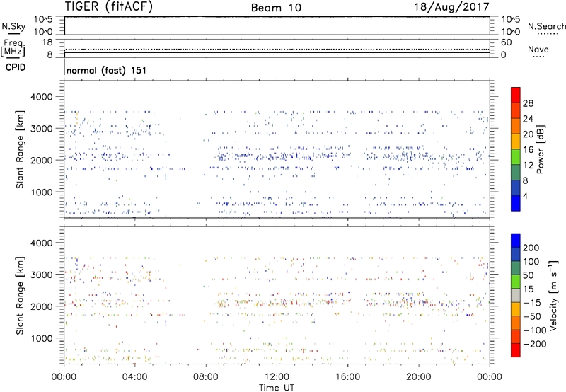Click the "04:00" time tick label
This screenshot has width=566, height=392.
pos(134,377)
